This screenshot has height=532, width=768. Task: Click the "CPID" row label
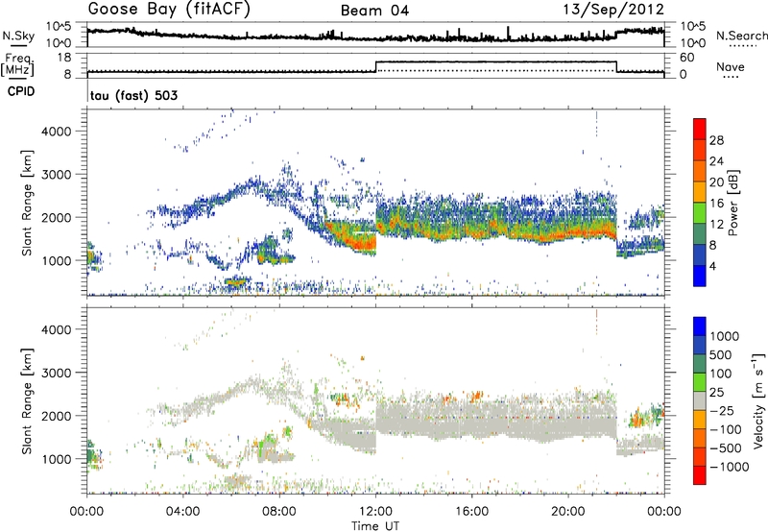tap(21, 91)
